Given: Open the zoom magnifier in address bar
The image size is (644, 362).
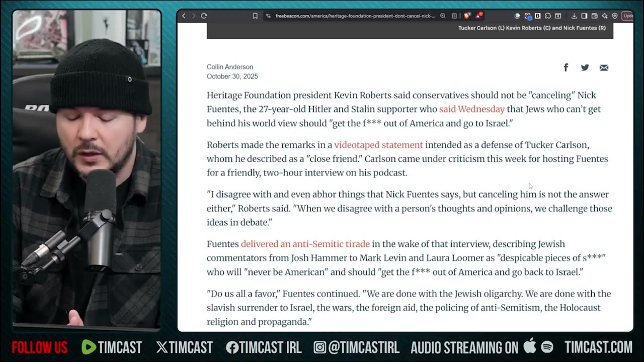Looking at the screenshot, I should 443,16.
